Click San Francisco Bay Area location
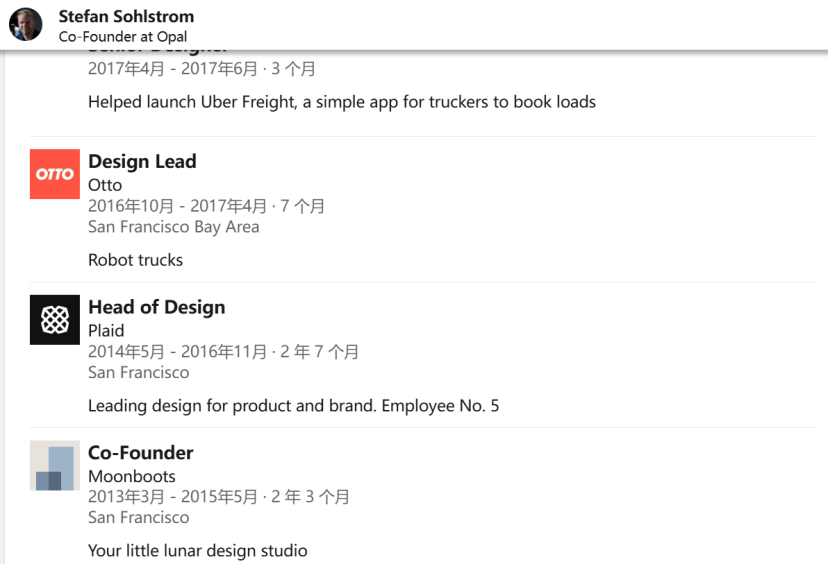The height and width of the screenshot is (564, 828). [174, 227]
